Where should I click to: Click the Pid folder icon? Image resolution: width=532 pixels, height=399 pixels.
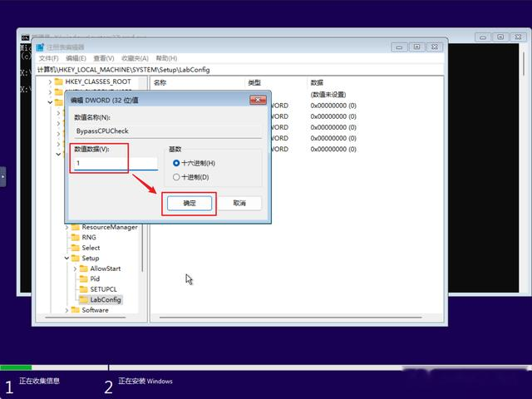click(83, 279)
